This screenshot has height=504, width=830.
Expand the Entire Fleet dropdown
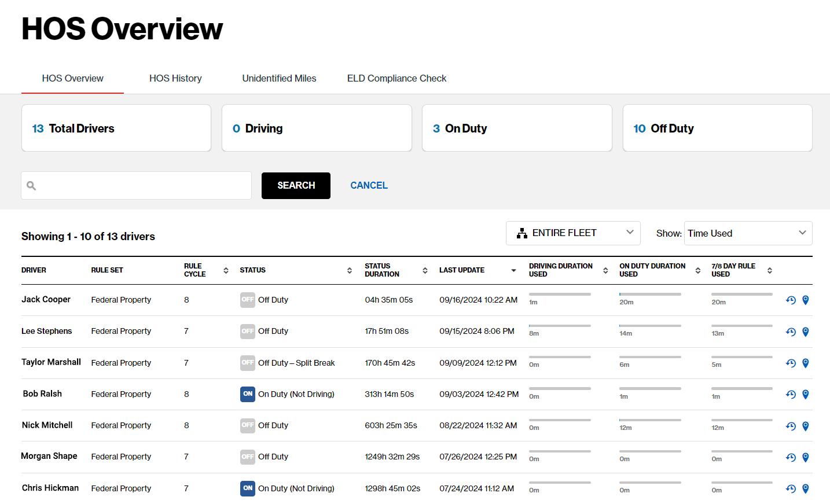pyautogui.click(x=572, y=233)
